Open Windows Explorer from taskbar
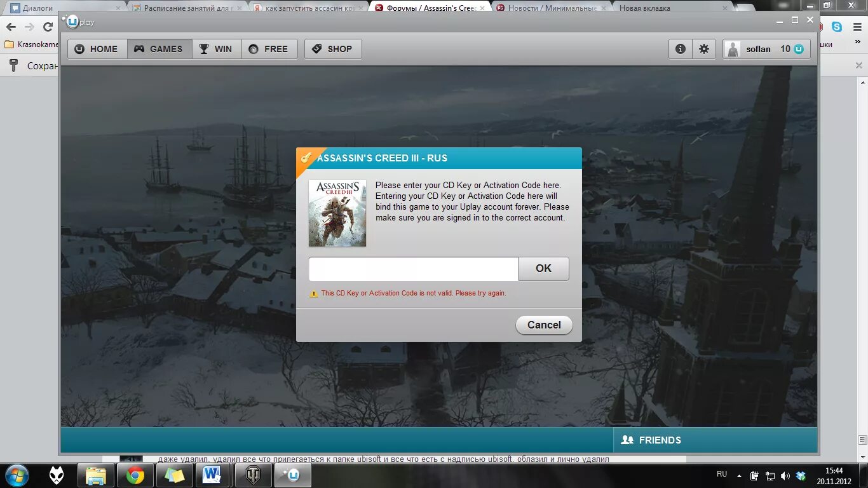868x488 pixels. click(x=96, y=475)
